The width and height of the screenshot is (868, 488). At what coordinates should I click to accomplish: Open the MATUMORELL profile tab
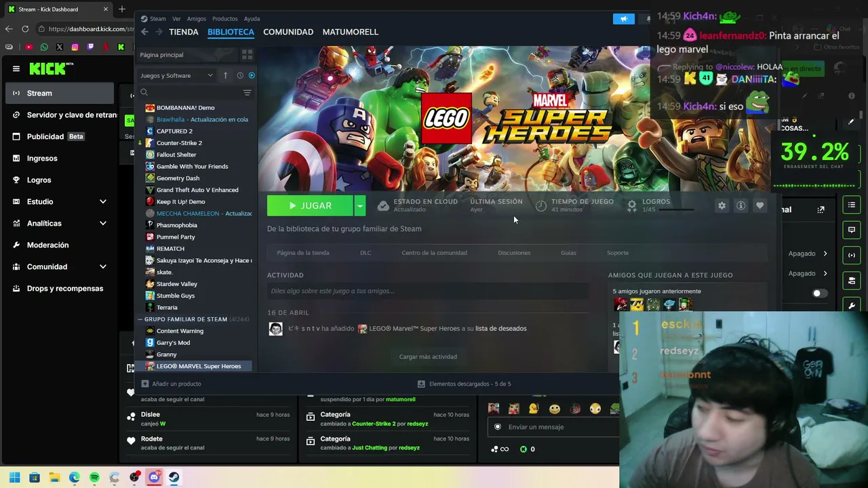click(x=351, y=32)
